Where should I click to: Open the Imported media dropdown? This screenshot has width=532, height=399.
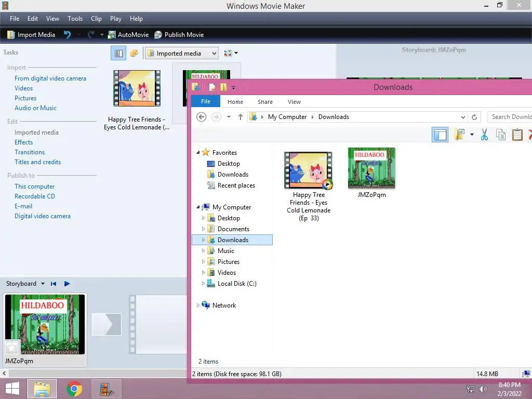pos(181,54)
